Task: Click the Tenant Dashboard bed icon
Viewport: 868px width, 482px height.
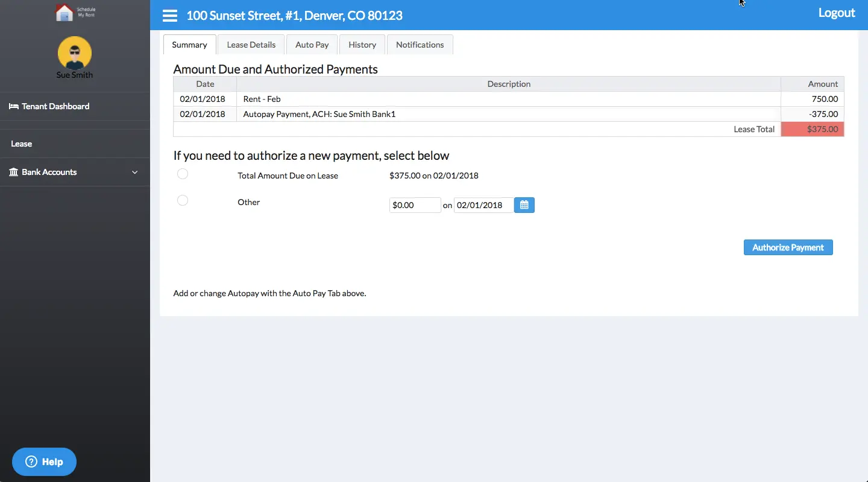Action: 13,106
